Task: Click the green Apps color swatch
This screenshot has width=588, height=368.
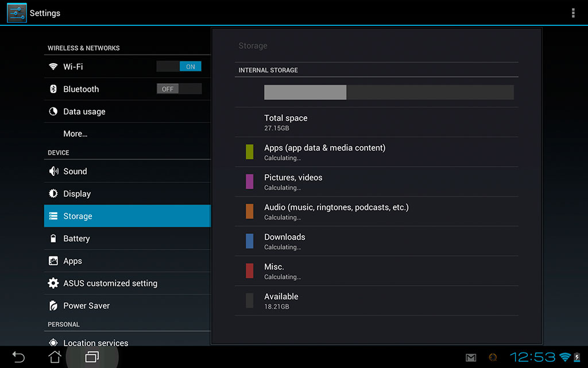Action: click(x=250, y=152)
